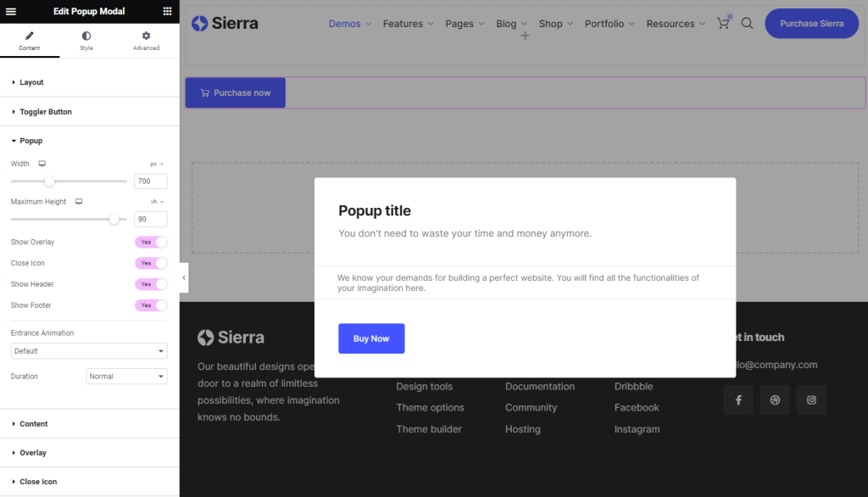Switch to the Style tab
Viewport: 868px width, 497px height.
point(86,41)
